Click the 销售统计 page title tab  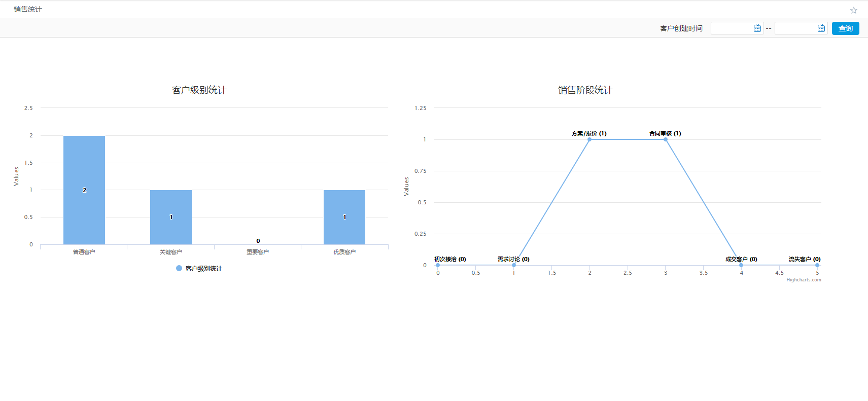[28, 9]
